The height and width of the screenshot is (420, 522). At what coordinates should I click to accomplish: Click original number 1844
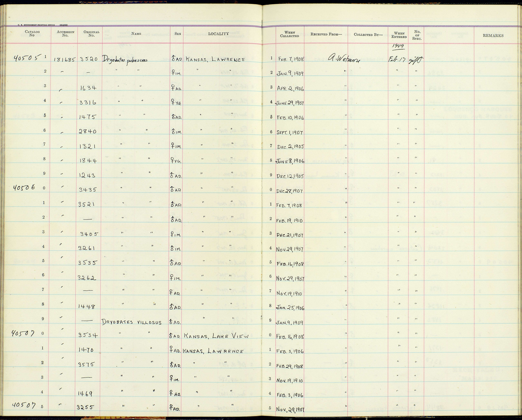coord(88,161)
